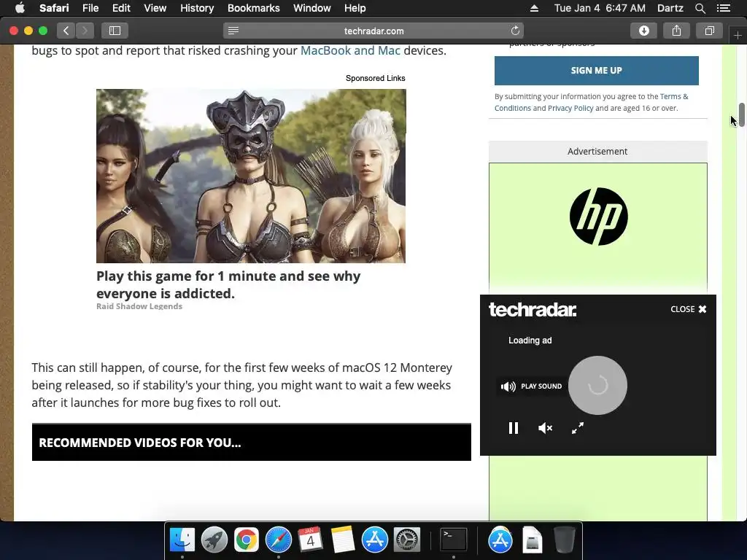Screen dimensions: 747x560
Task: Pause the techradar video player
Action: 513,428
